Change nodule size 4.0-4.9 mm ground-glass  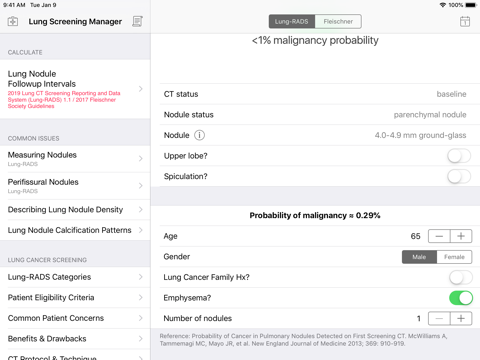pyautogui.click(x=420, y=135)
